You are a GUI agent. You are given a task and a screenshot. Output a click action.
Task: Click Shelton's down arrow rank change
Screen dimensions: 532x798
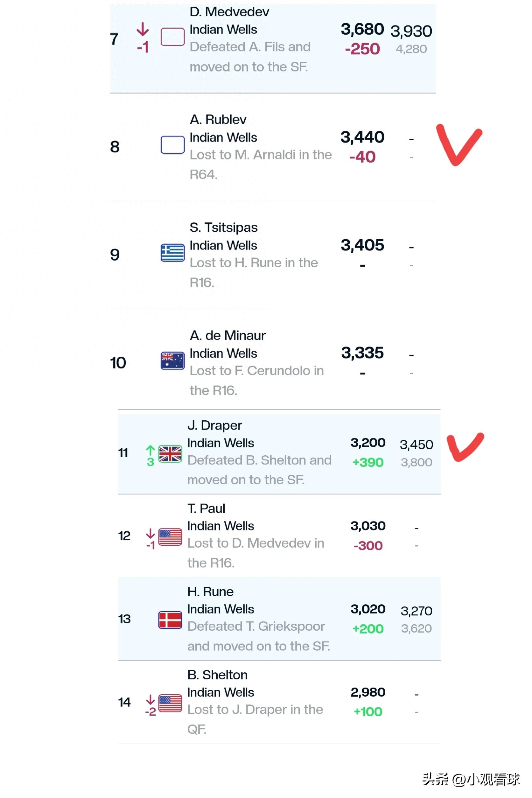(x=150, y=705)
